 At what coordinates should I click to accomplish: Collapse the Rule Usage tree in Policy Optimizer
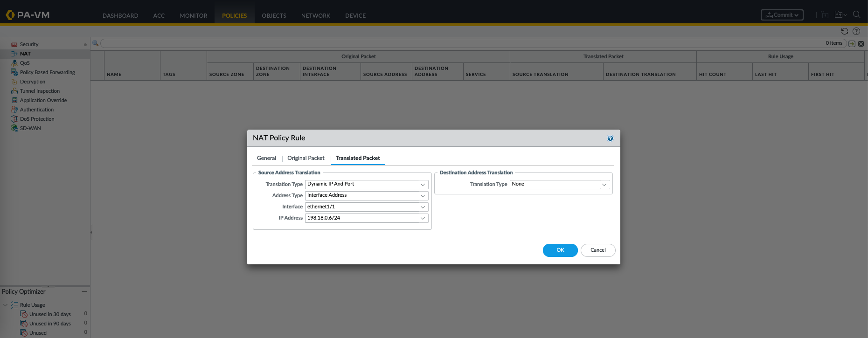pos(6,305)
